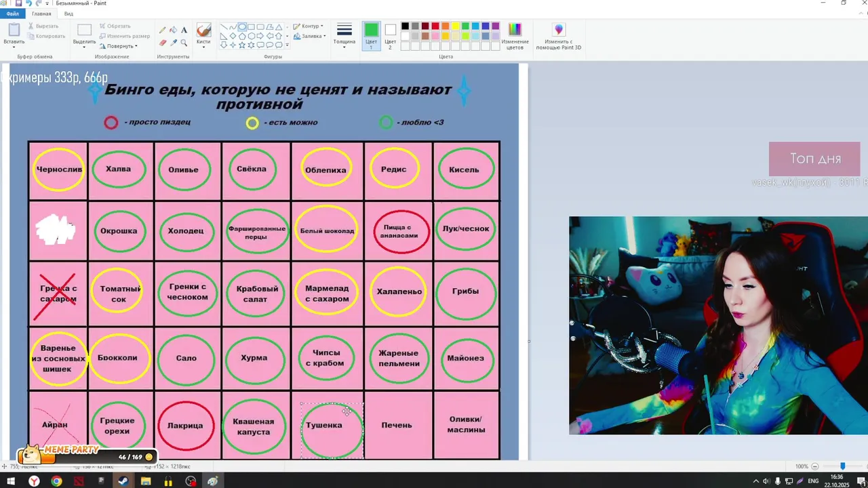Viewport: 868px width, 488px height.
Task: Open the Контур outline dropdown
Action: 308,26
